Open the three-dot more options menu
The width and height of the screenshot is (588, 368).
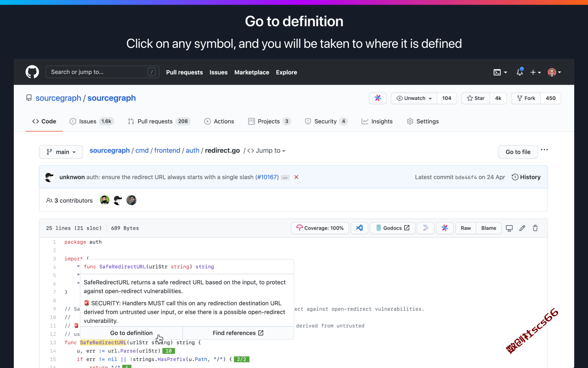click(544, 150)
